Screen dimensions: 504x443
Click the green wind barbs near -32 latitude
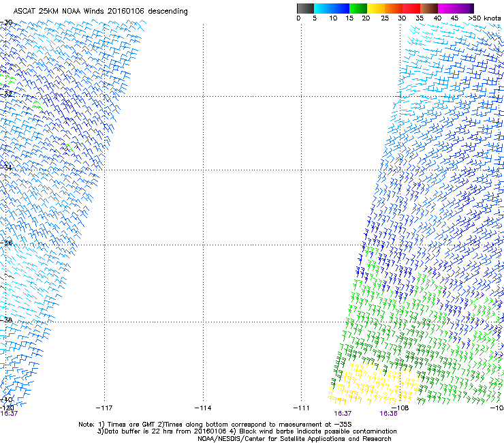37,105
